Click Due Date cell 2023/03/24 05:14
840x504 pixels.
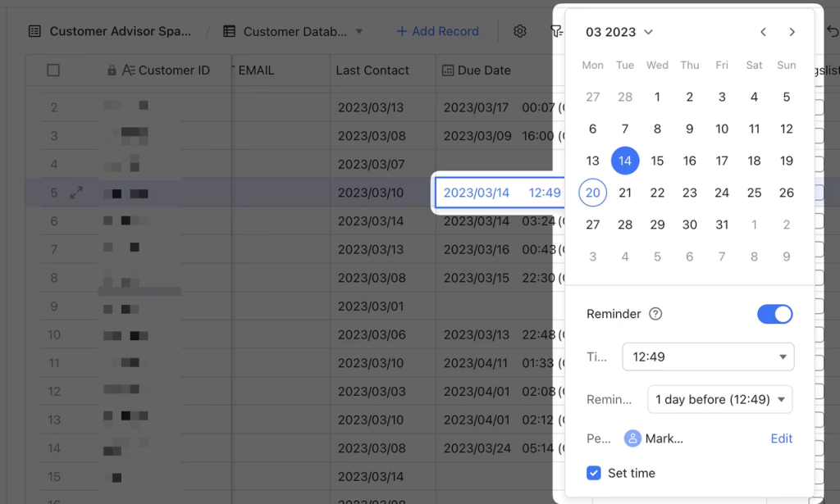coord(500,447)
